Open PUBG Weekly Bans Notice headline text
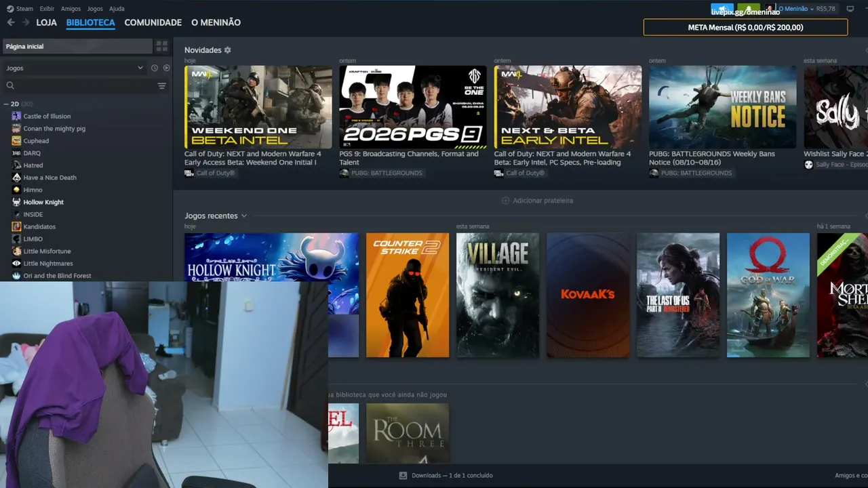This screenshot has height=488, width=868. tap(712, 158)
